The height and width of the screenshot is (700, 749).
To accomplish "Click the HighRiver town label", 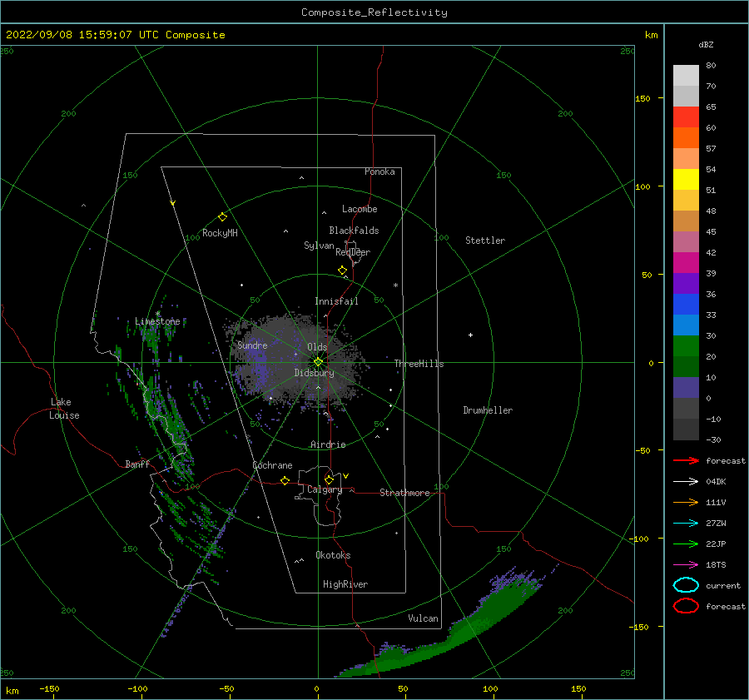I will coord(345,584).
